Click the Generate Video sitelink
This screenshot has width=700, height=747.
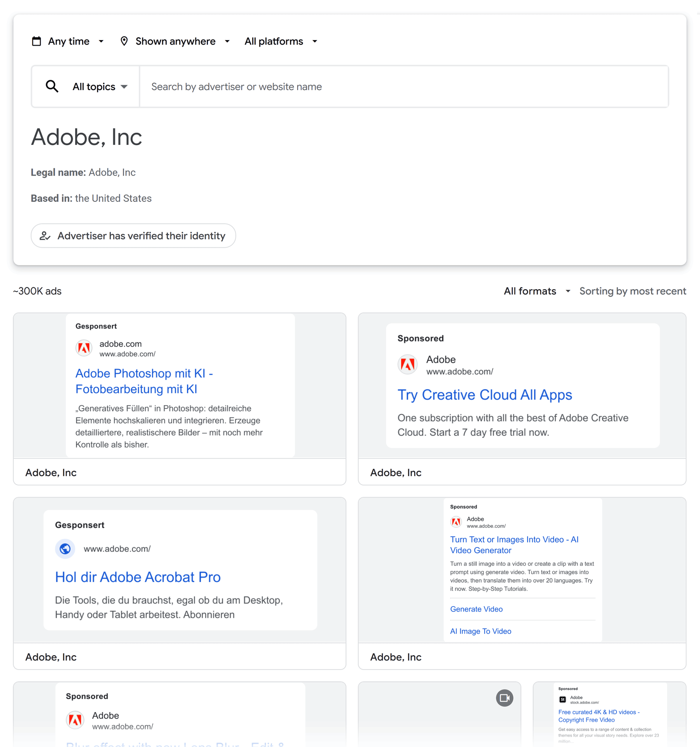coord(476,609)
